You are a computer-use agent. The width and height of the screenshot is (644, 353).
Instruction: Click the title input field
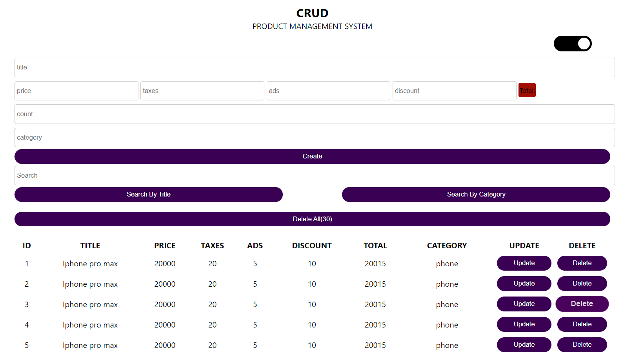pos(312,67)
